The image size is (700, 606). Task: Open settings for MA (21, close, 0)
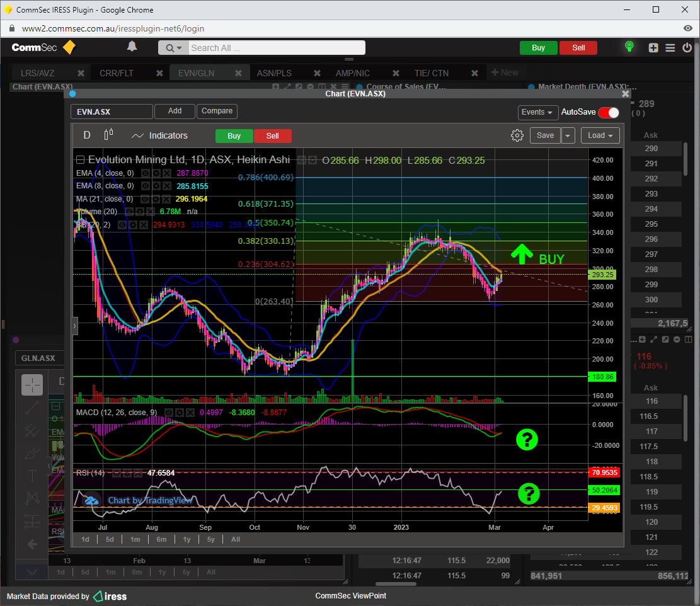[x=156, y=199]
